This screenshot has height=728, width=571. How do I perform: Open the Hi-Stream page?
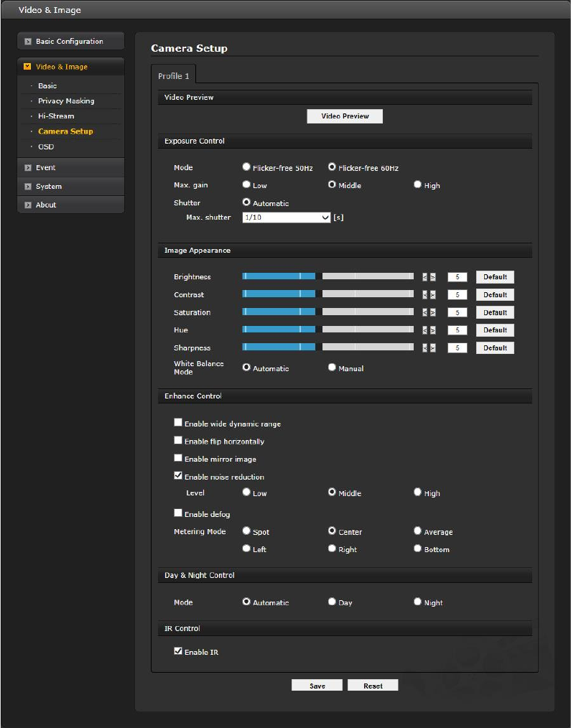[56, 116]
